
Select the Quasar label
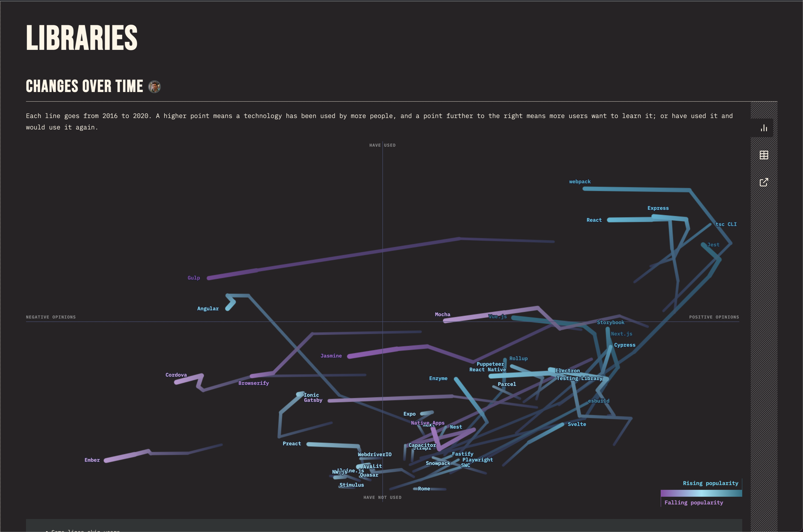[x=369, y=475]
